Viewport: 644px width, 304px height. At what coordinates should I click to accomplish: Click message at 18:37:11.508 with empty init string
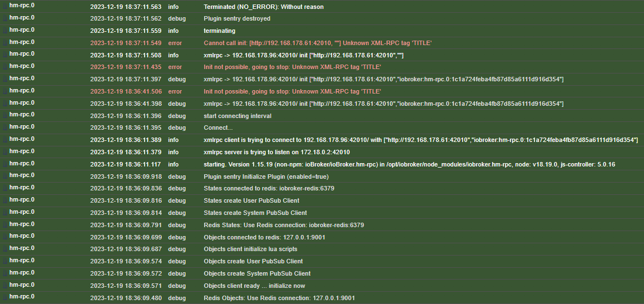(304, 55)
